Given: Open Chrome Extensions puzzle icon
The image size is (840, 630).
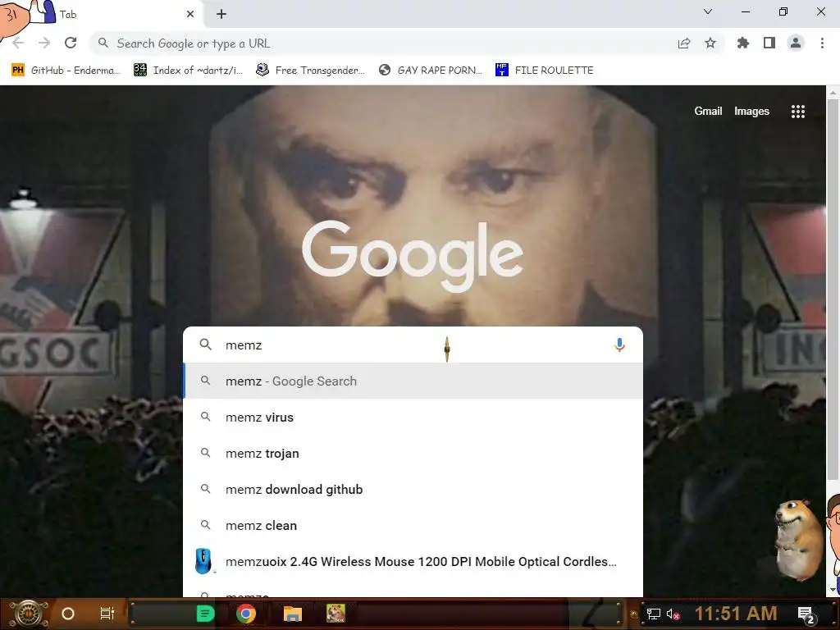Looking at the screenshot, I should click(x=743, y=43).
